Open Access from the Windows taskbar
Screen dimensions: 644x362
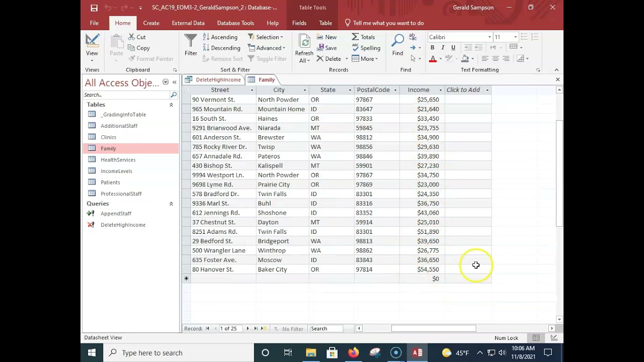point(418,352)
